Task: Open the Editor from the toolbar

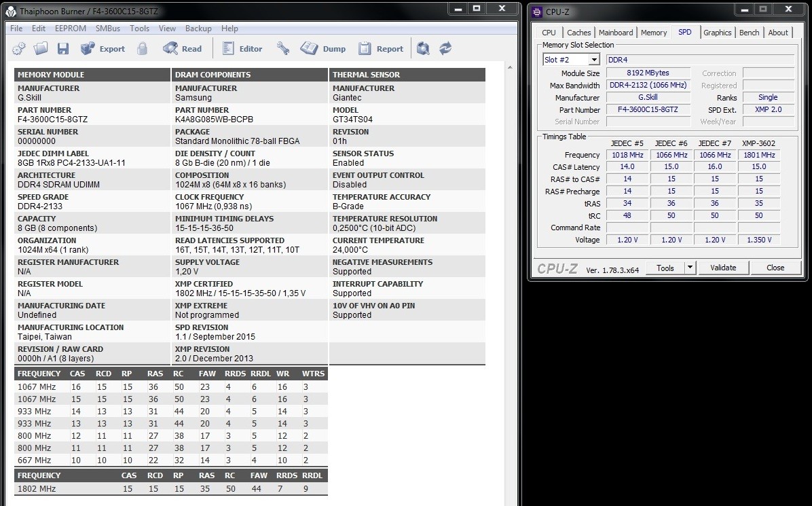Action: 242,49
